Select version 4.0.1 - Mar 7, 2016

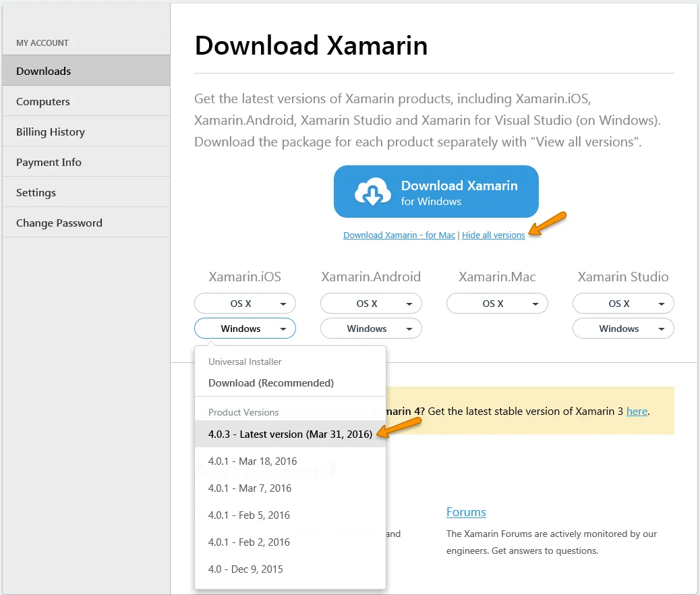point(290,488)
